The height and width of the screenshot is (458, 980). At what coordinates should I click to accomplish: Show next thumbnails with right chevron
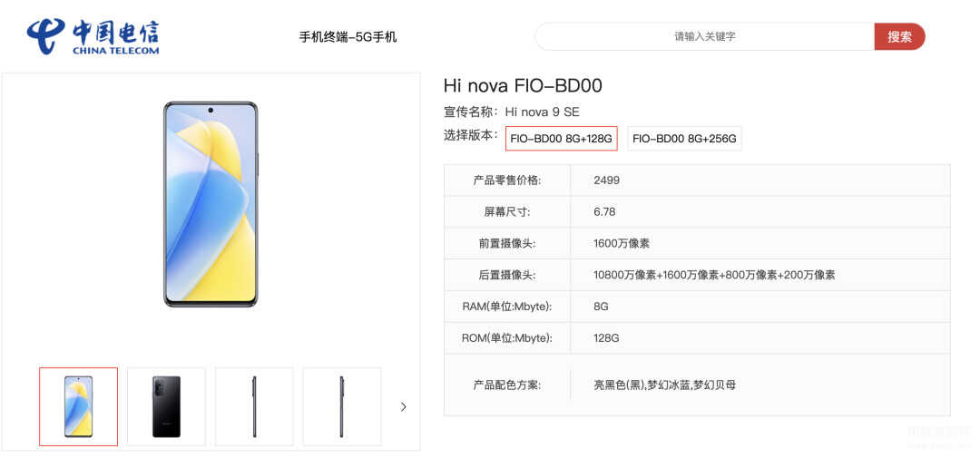[x=403, y=407]
